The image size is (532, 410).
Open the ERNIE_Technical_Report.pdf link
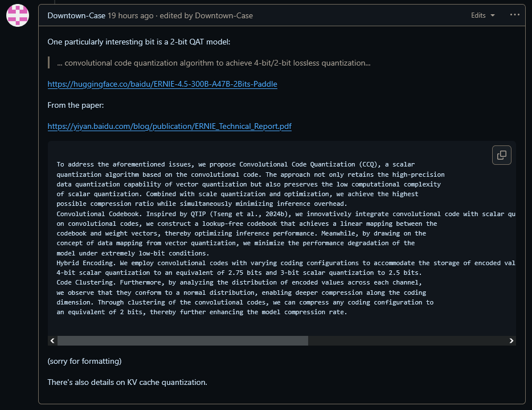[x=169, y=127]
